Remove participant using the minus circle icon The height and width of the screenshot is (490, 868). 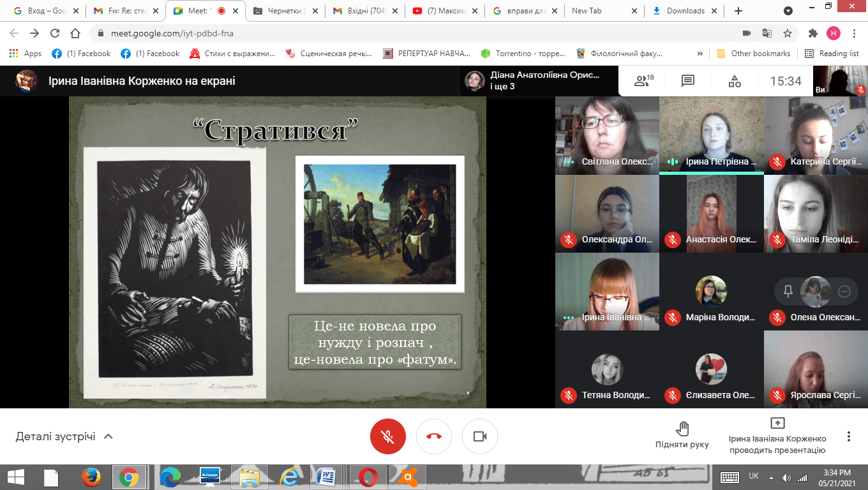[844, 292]
